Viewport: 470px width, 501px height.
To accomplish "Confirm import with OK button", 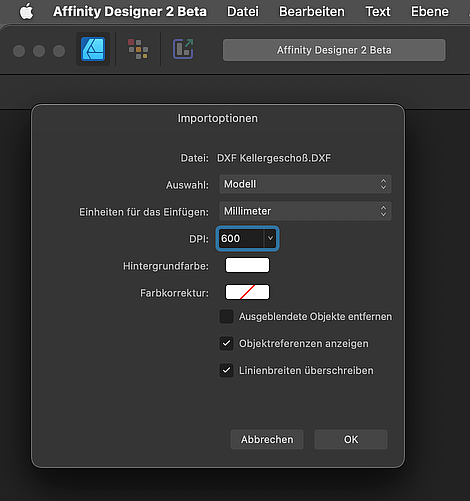I will click(351, 439).
